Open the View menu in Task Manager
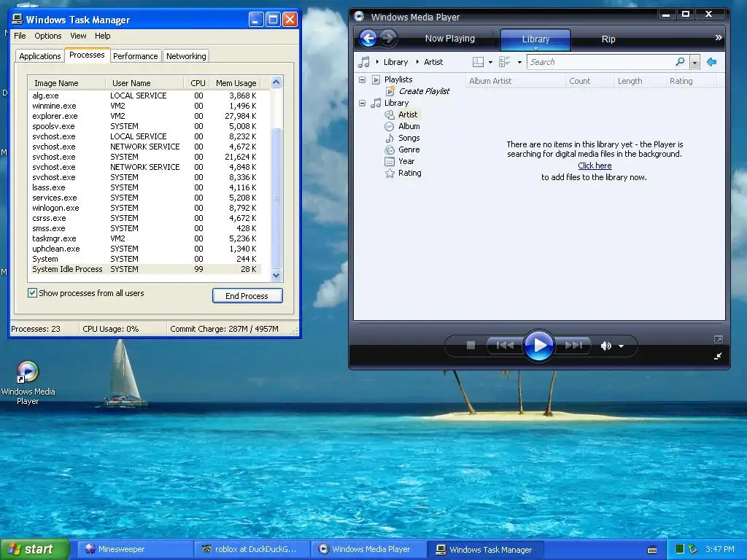 78,36
